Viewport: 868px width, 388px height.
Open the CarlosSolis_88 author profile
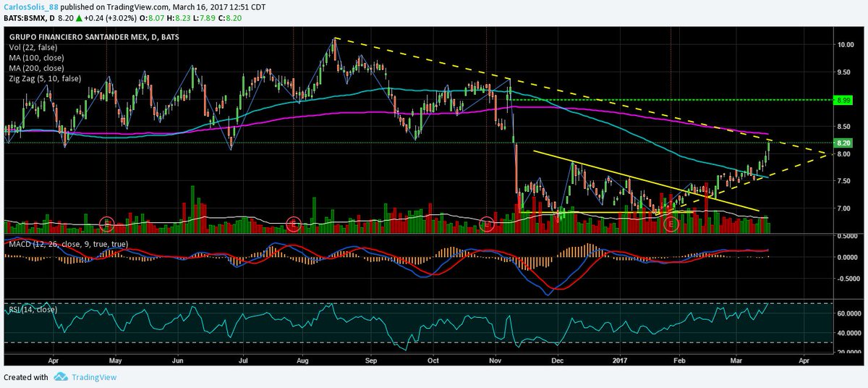pyautogui.click(x=30, y=7)
